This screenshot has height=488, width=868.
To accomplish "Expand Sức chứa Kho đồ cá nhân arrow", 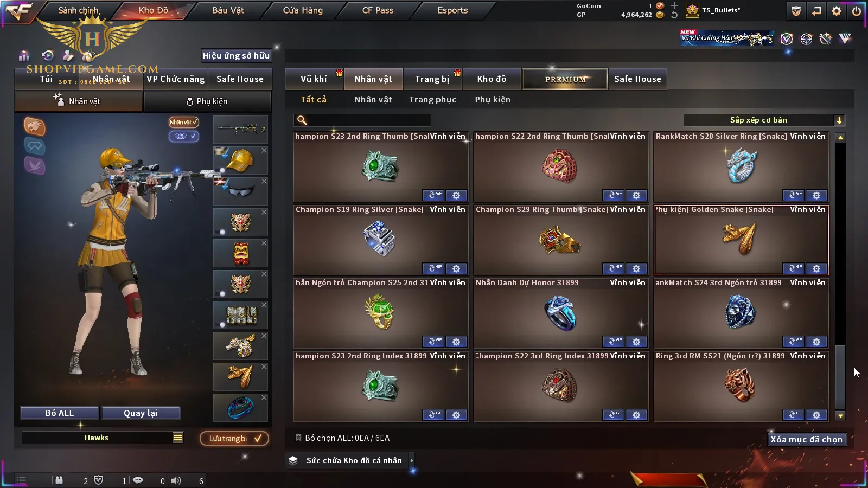I will (412, 460).
